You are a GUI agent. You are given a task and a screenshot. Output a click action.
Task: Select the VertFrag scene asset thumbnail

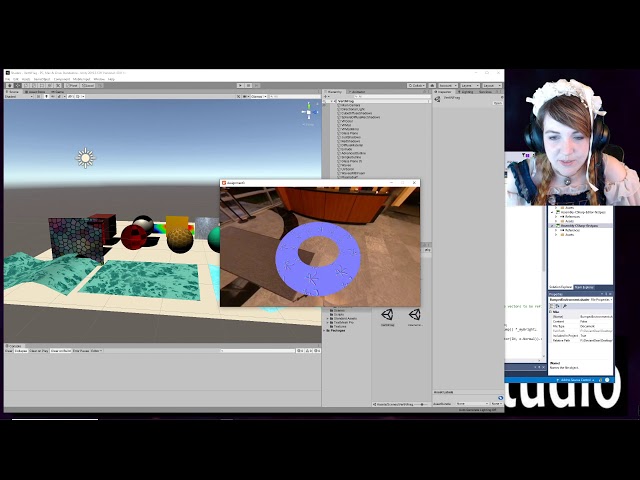coord(387,314)
